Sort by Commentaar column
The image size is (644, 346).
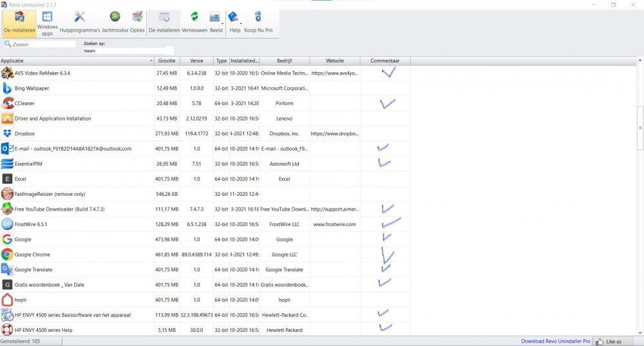tap(385, 61)
